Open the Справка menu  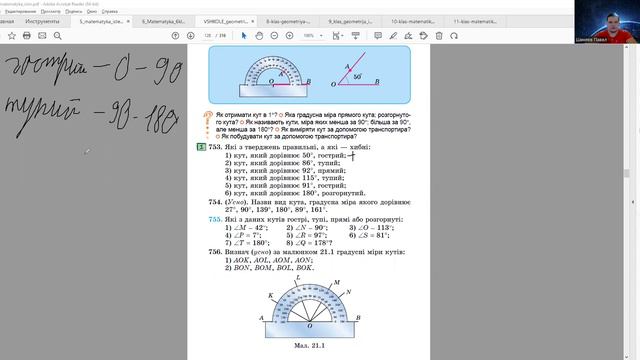109,11
